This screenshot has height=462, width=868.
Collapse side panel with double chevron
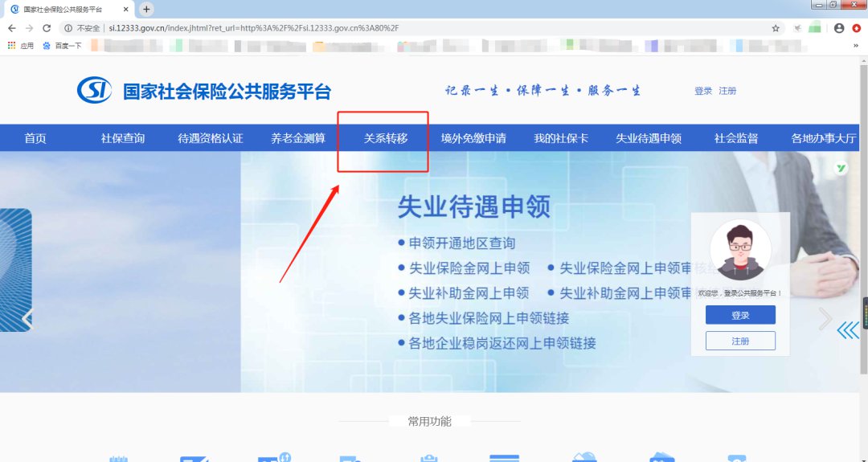848,330
